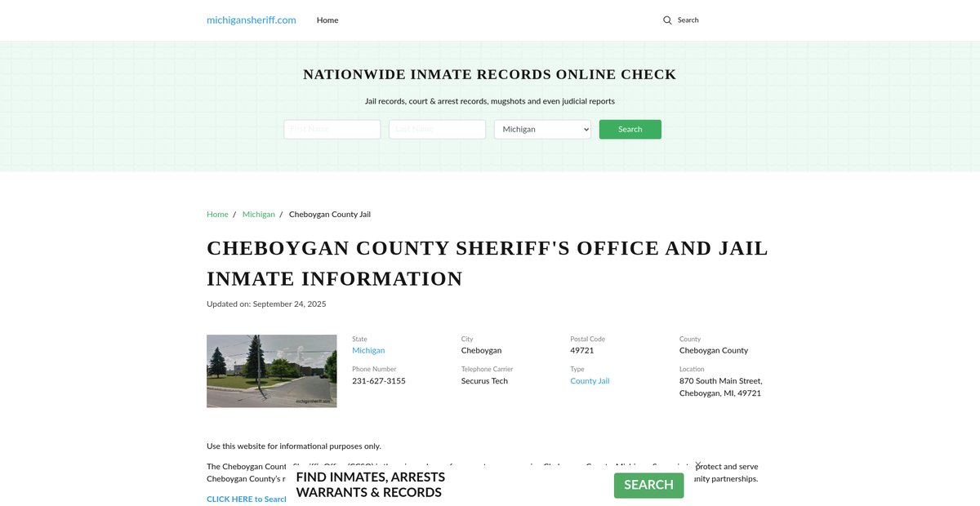Open the Home breadcrumb link

(217, 214)
